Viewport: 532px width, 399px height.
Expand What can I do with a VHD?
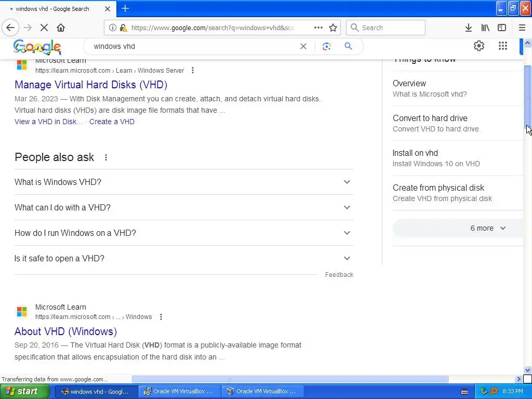(183, 207)
